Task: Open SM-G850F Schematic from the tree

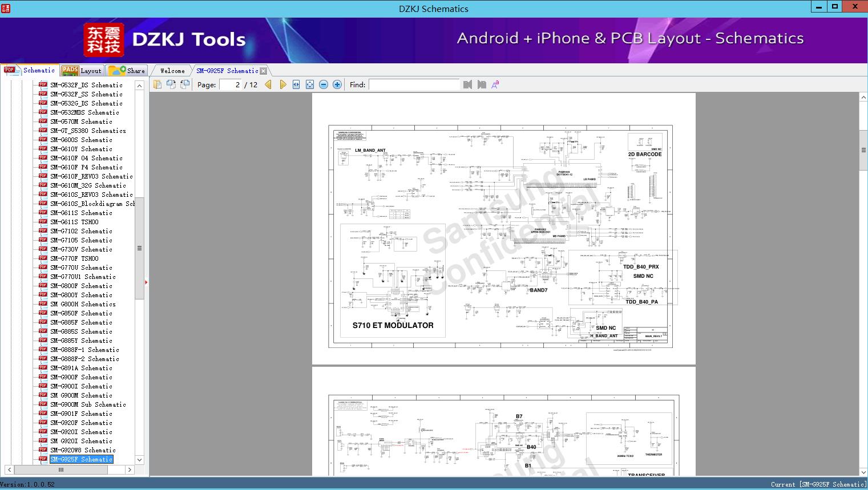Action: (81, 313)
